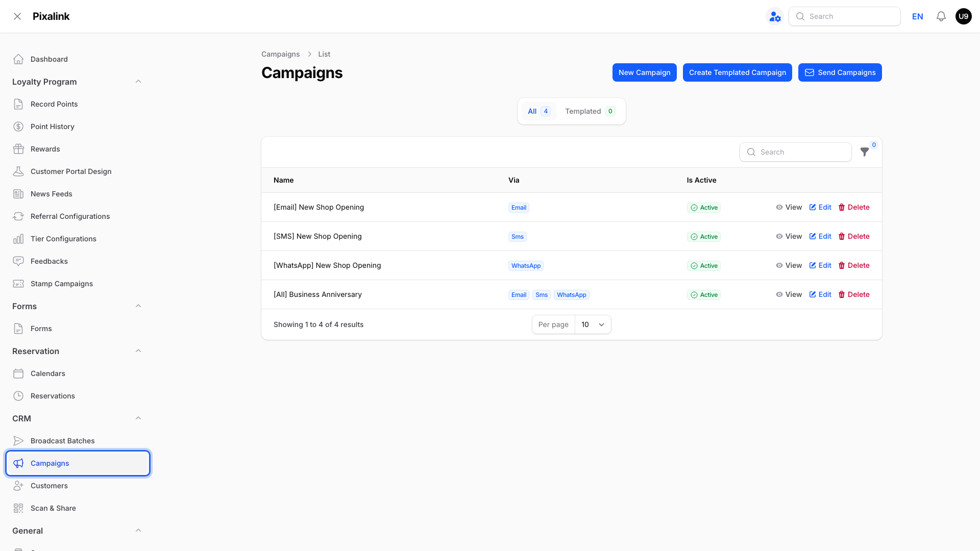Open Rewards page
Viewport: 980px width, 551px height.
pos(78,149)
